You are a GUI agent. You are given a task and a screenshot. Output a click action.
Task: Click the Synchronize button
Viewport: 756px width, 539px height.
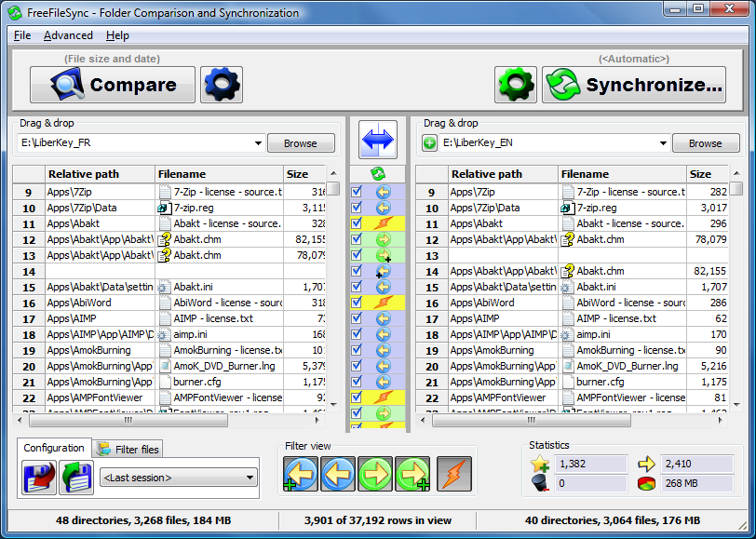coord(634,85)
